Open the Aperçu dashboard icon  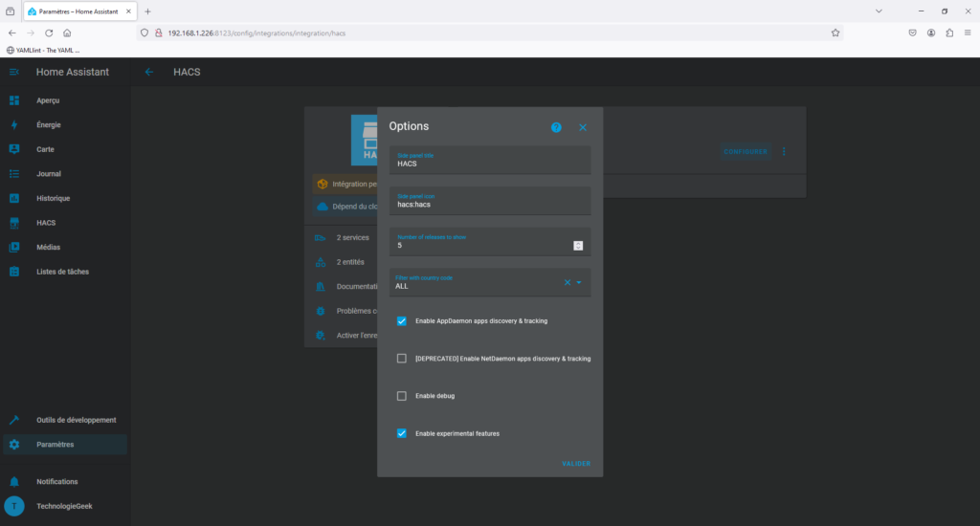13,100
